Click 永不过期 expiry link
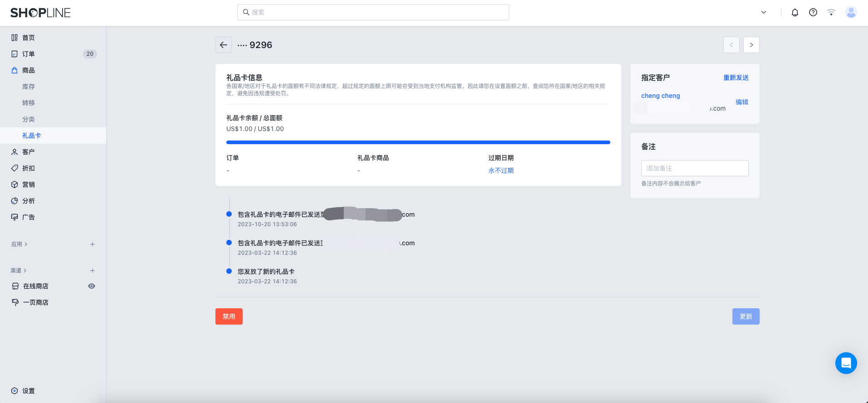Viewport: 868px width, 403px height. click(501, 170)
